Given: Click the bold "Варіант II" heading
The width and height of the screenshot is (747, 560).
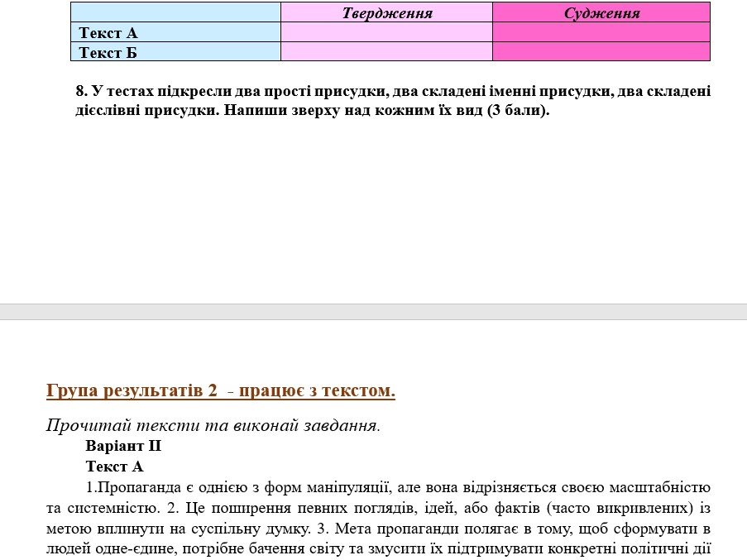Looking at the screenshot, I should (123, 447).
